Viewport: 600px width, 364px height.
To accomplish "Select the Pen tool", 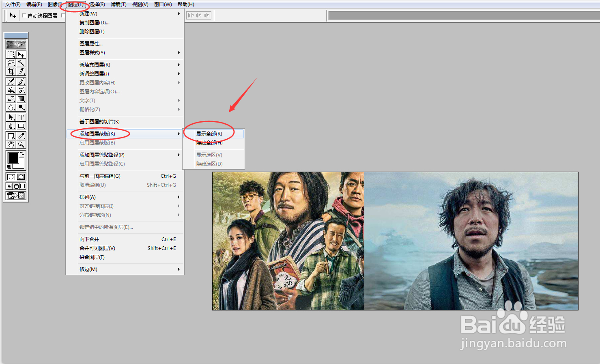I will [11, 126].
